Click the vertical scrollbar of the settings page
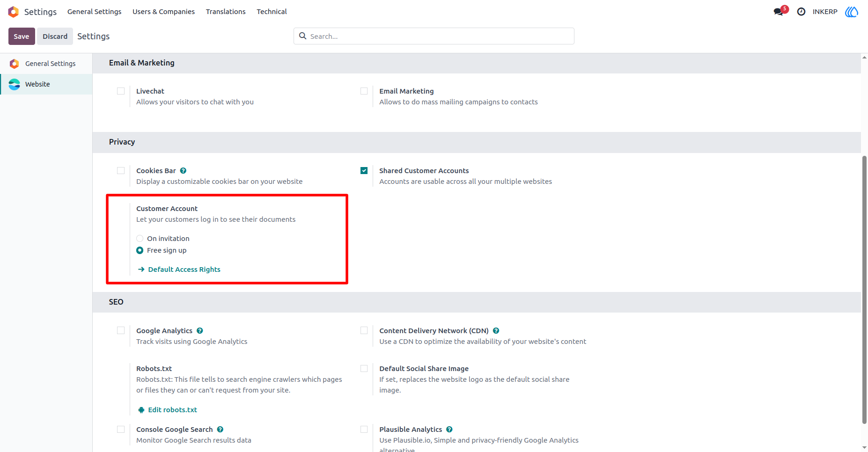The height and width of the screenshot is (452, 868). [x=864, y=290]
